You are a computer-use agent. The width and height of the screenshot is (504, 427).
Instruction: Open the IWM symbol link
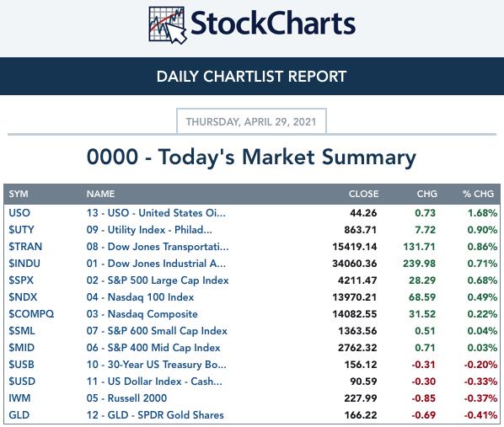(19, 398)
